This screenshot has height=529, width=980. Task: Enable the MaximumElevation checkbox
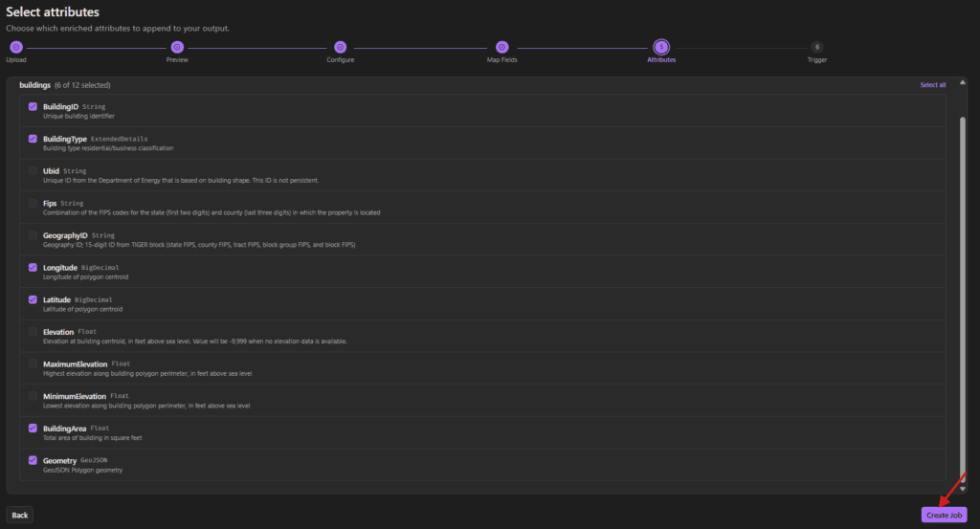[x=33, y=364]
